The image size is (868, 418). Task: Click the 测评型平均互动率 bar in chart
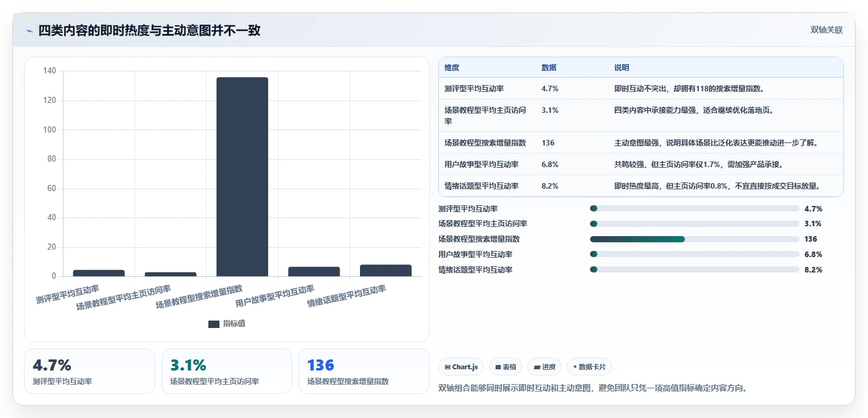coord(99,273)
